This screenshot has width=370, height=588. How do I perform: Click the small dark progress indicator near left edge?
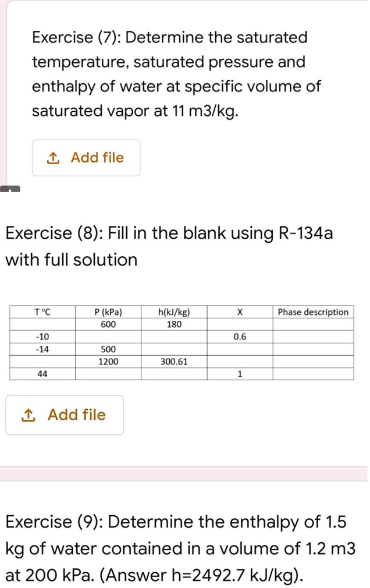pyautogui.click(x=10, y=188)
